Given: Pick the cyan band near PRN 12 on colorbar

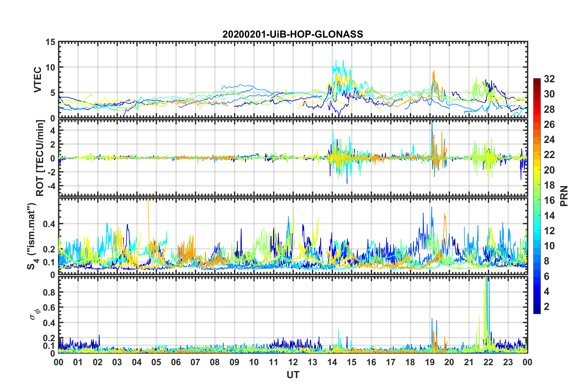Looking at the screenshot, I should click(537, 231).
